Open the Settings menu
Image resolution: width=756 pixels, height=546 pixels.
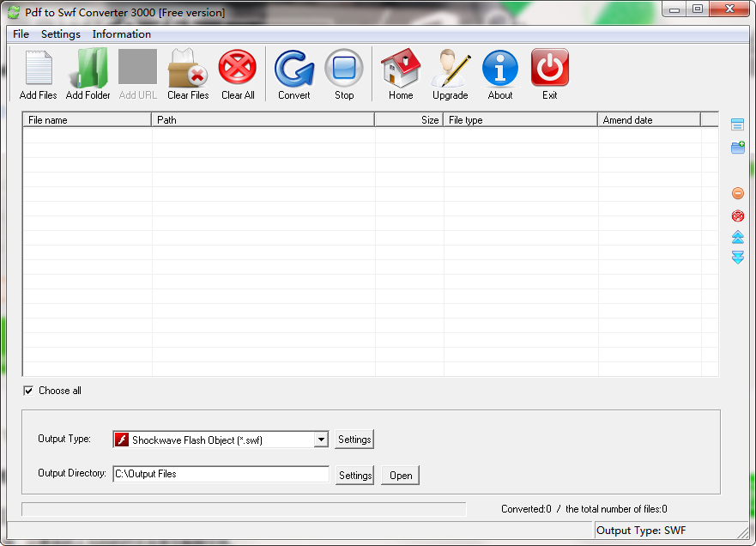tap(61, 34)
